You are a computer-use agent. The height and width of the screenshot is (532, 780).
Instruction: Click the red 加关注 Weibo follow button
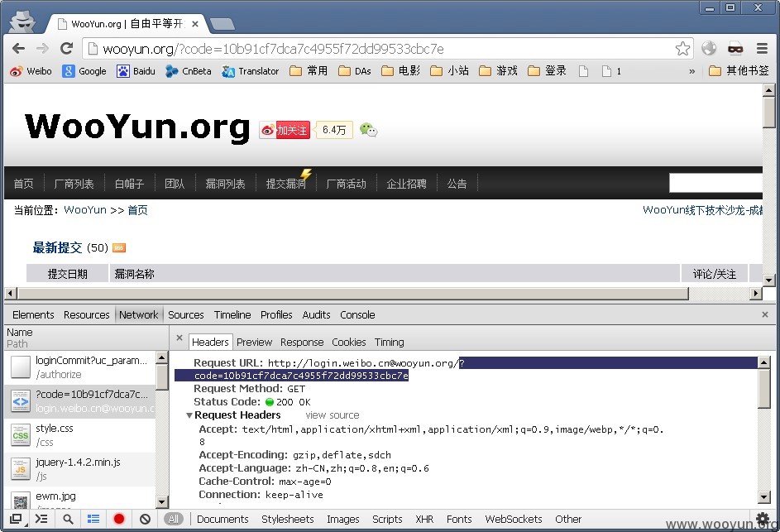coord(285,130)
